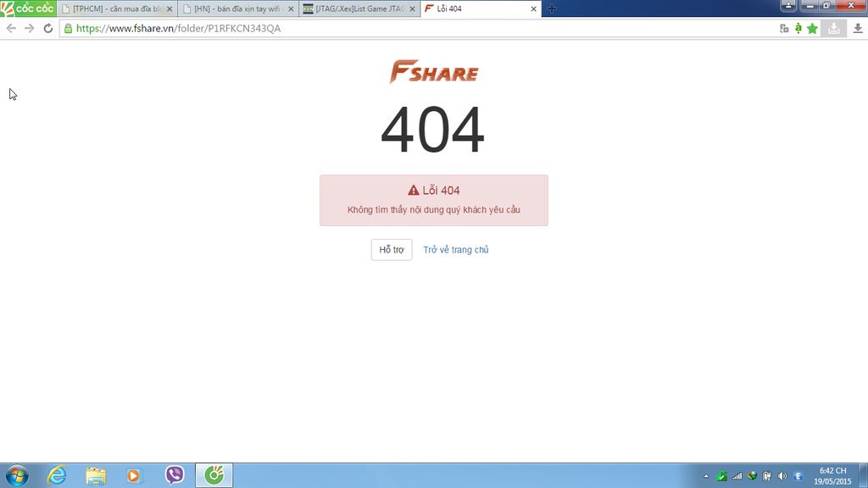Image resolution: width=868 pixels, height=488 pixels.
Task: Click the grey media download button
Action: click(834, 28)
